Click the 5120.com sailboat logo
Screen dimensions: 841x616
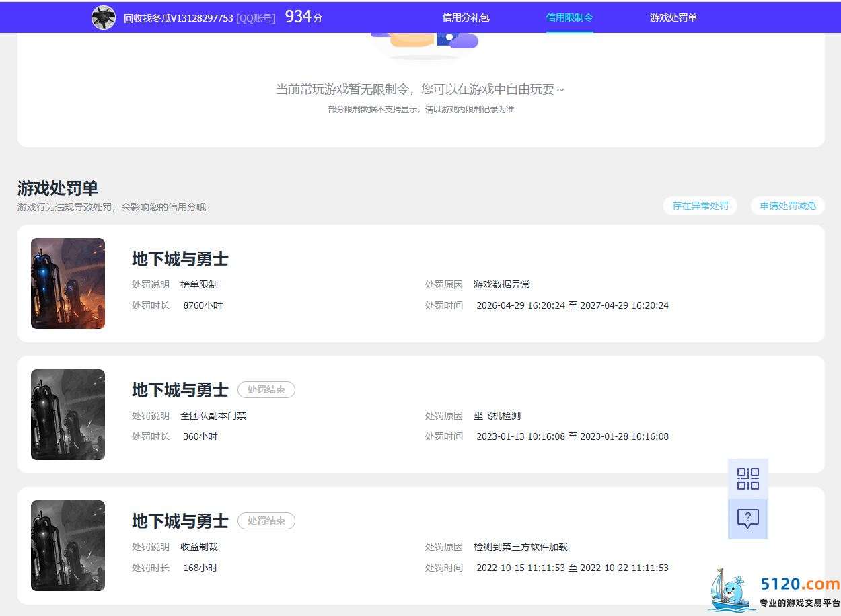[731, 590]
